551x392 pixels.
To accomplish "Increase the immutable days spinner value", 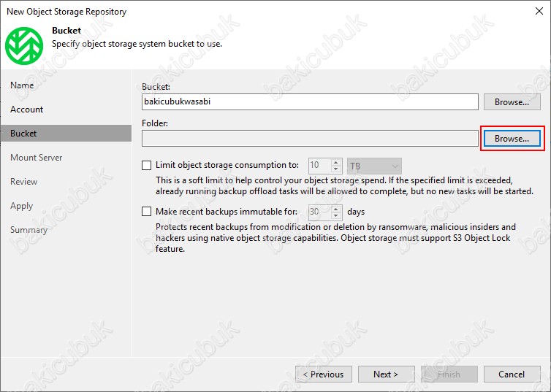I will point(336,209).
